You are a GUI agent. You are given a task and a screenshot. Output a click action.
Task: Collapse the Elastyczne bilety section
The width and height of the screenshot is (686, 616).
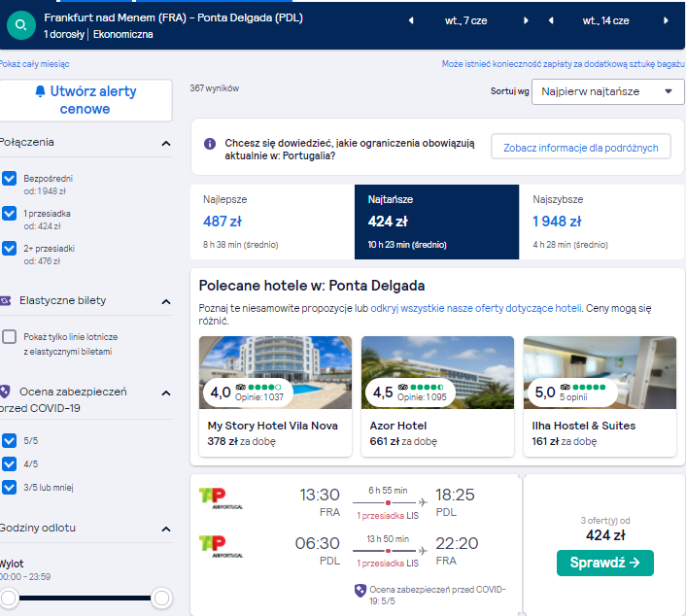[x=166, y=302]
